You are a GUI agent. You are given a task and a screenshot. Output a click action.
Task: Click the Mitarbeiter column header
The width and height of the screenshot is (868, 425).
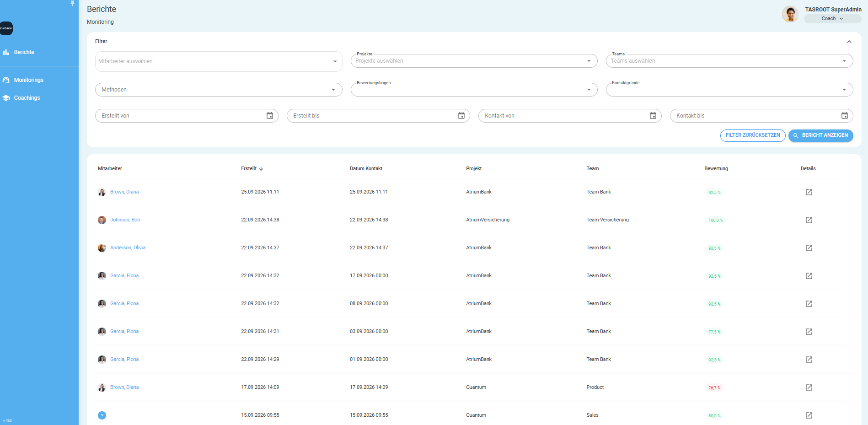coord(110,169)
